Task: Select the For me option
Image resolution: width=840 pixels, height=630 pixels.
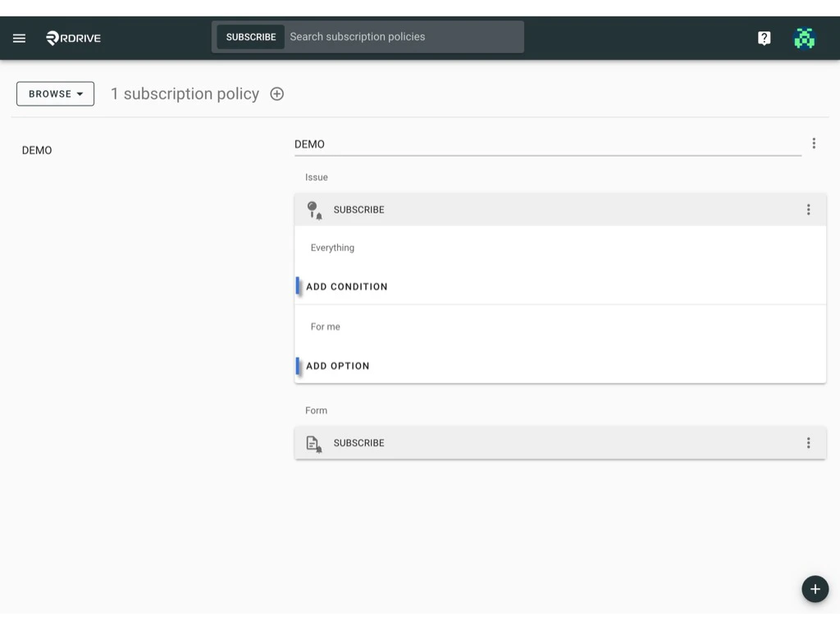Action: click(x=325, y=326)
